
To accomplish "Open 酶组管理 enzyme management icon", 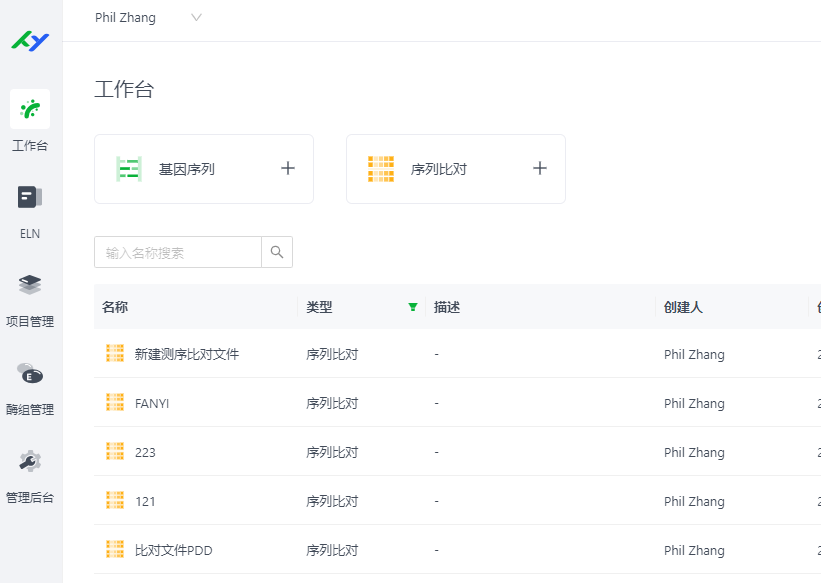I will point(30,374).
